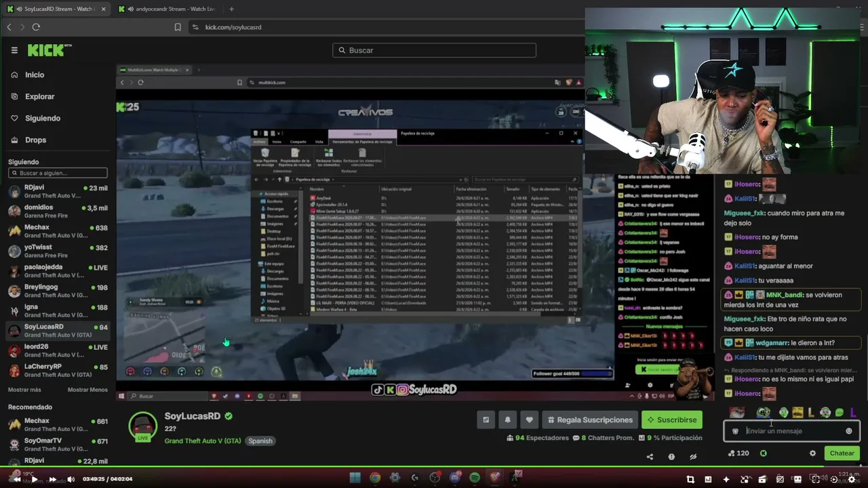
Task: Open Google Chrome from the taskbar
Action: 375,478
